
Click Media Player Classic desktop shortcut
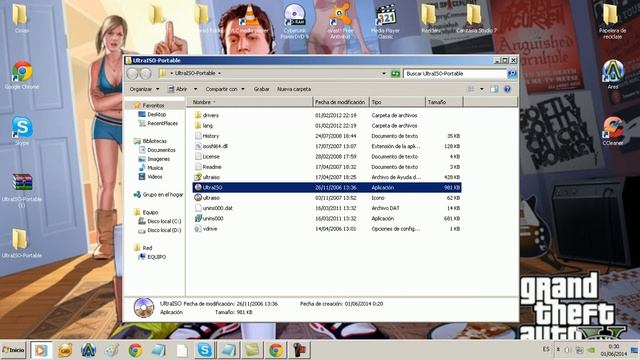pyautogui.click(x=385, y=21)
